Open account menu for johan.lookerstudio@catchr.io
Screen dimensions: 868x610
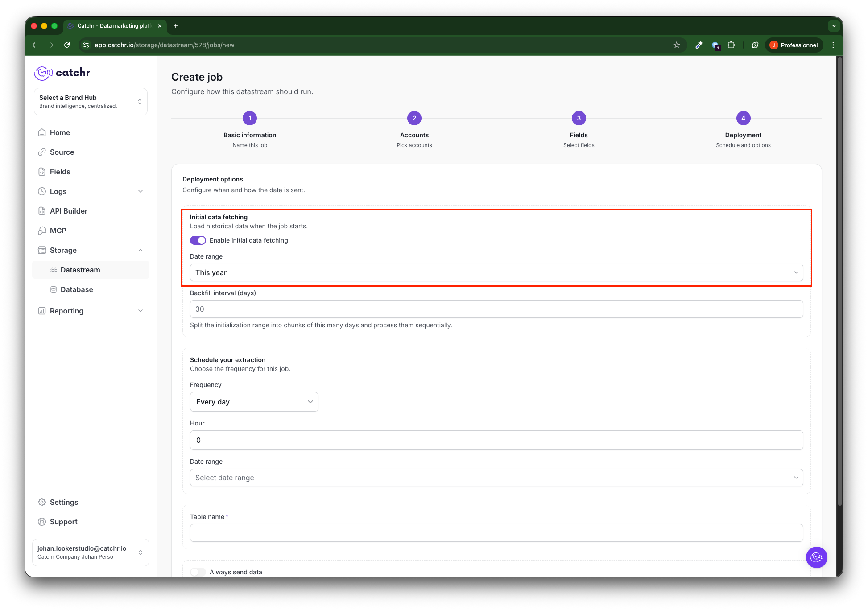pos(91,552)
